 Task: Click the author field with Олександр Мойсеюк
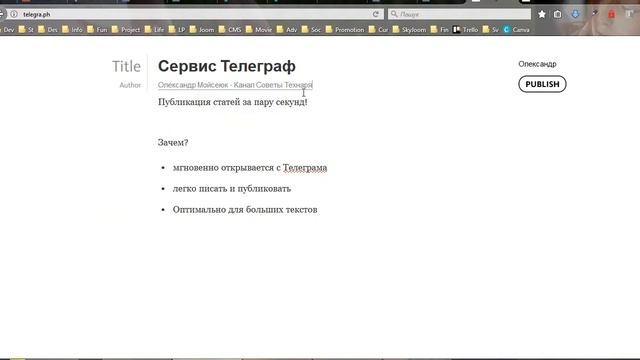click(x=235, y=85)
